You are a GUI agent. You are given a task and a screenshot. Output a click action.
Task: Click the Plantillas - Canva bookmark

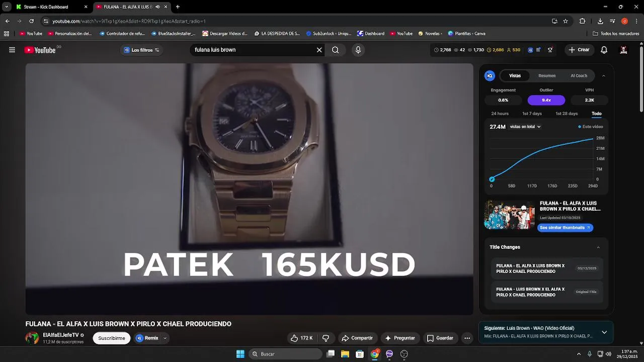pyautogui.click(x=466, y=34)
